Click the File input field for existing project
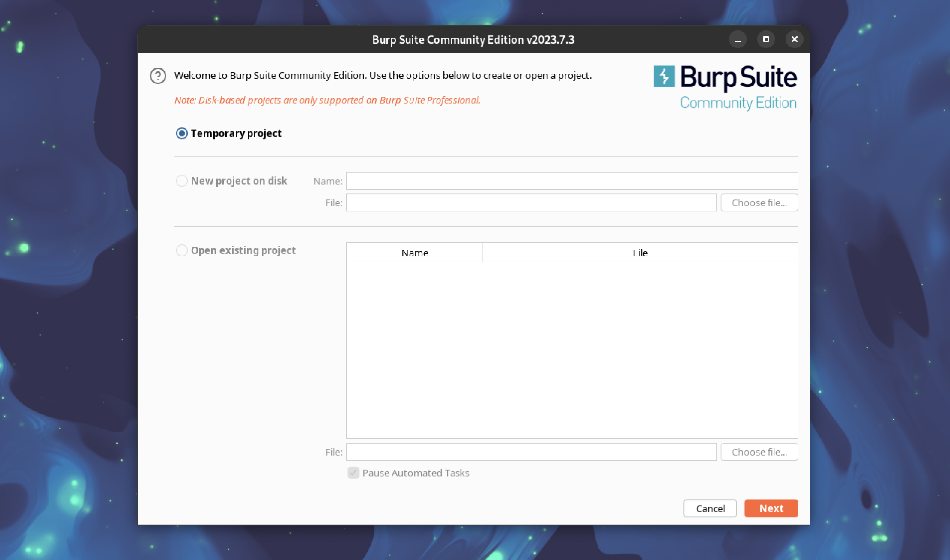The image size is (950, 560). point(531,451)
